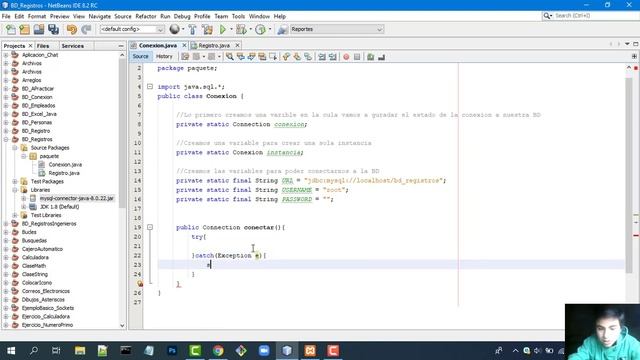Close the Conexion.java editor tab
Viewport: 640px width, 360px height.
(x=184, y=45)
